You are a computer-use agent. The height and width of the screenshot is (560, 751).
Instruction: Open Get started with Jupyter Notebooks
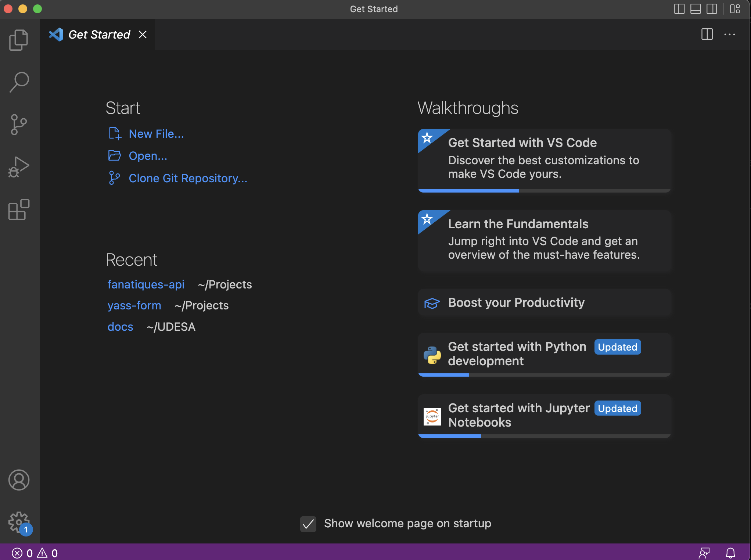tap(545, 416)
